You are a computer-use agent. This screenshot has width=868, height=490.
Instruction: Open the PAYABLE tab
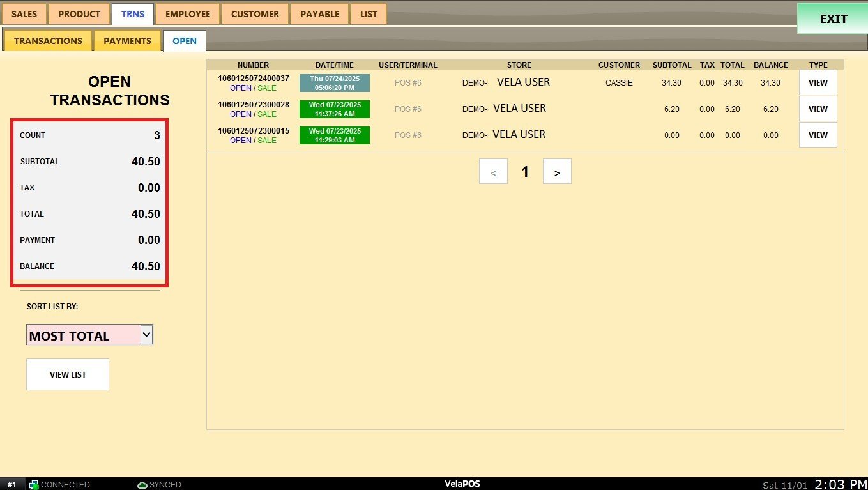coord(319,14)
